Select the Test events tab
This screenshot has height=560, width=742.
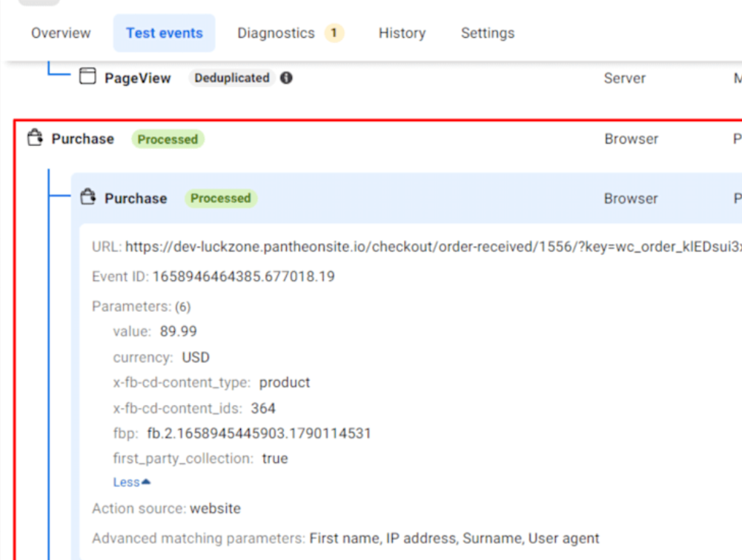(x=164, y=33)
